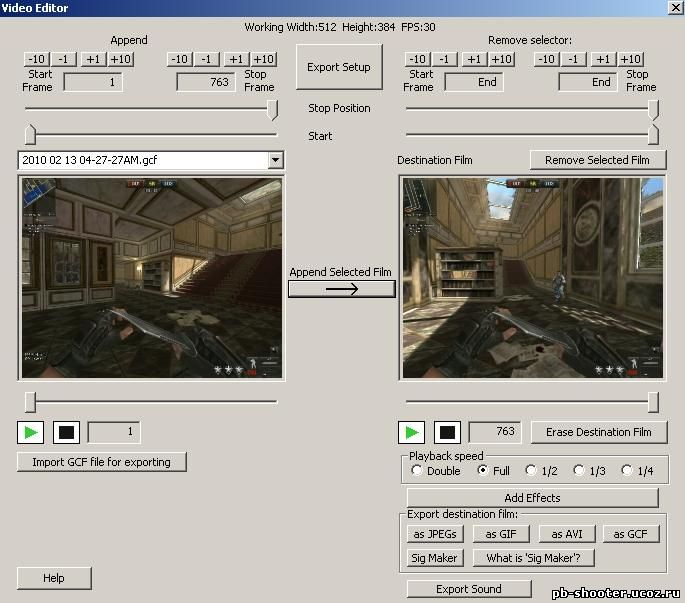Click the Append Start slider handle
Viewport: 685px width, 603px height.
30,134
